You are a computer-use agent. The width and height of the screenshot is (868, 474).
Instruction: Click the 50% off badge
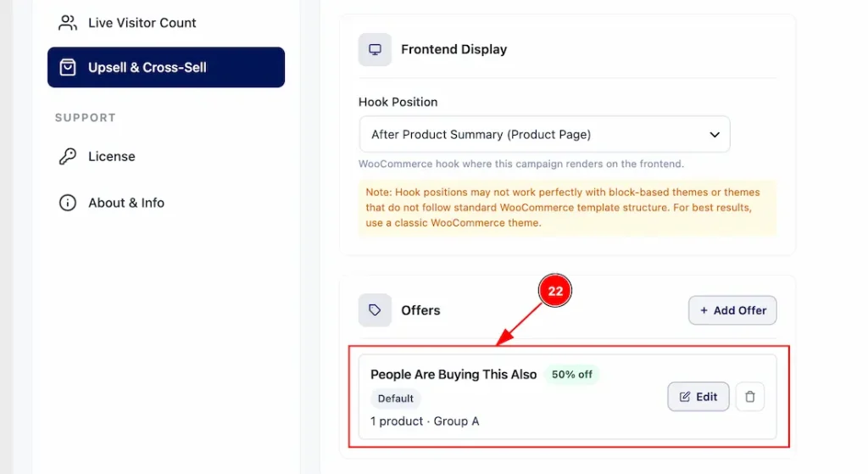click(x=572, y=374)
